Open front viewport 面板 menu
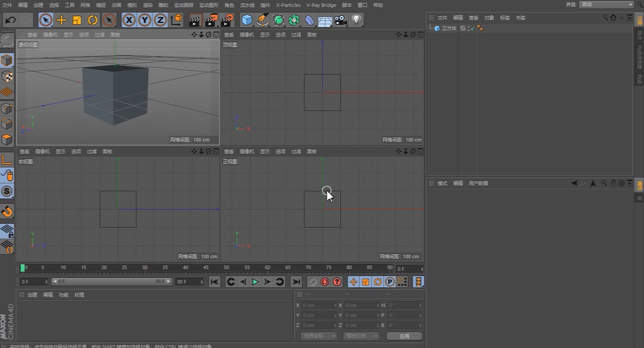This screenshot has height=348, width=644. click(x=311, y=151)
